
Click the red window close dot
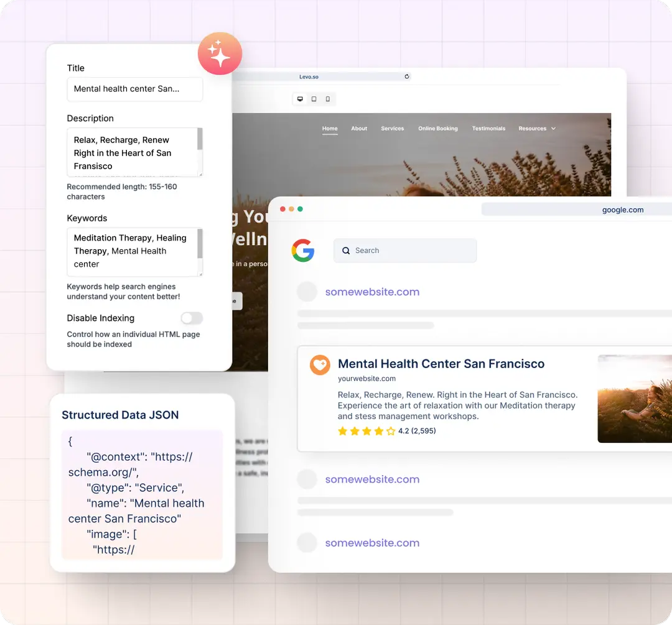282,209
